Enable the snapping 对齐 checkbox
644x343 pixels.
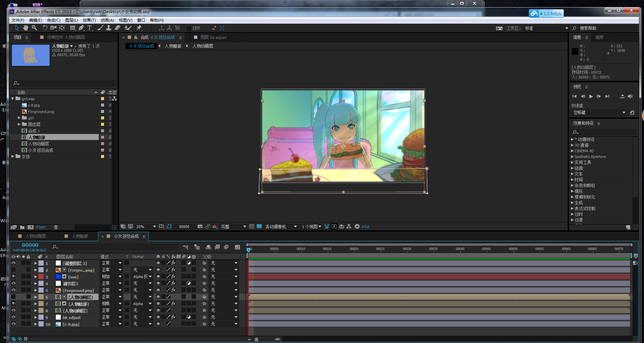[x=189, y=28]
